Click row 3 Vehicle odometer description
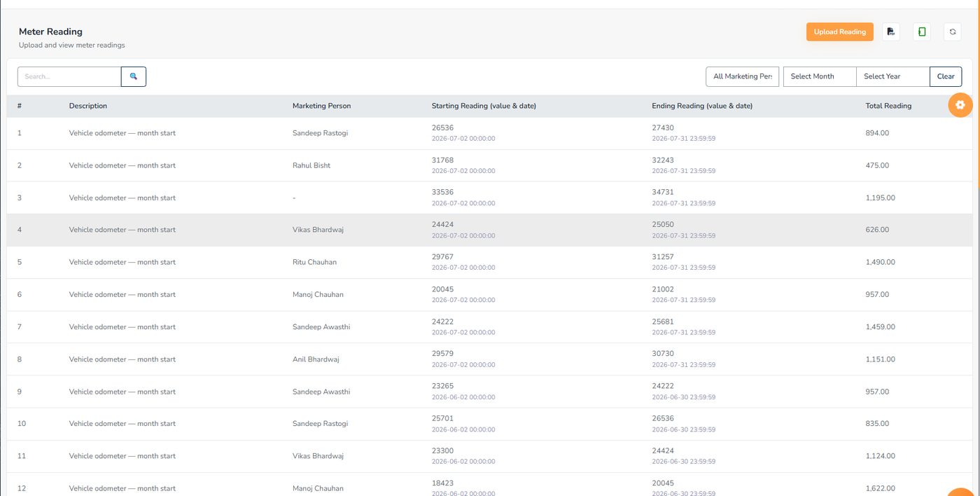Screen dimensions: 980x496 pyautogui.click(x=122, y=198)
